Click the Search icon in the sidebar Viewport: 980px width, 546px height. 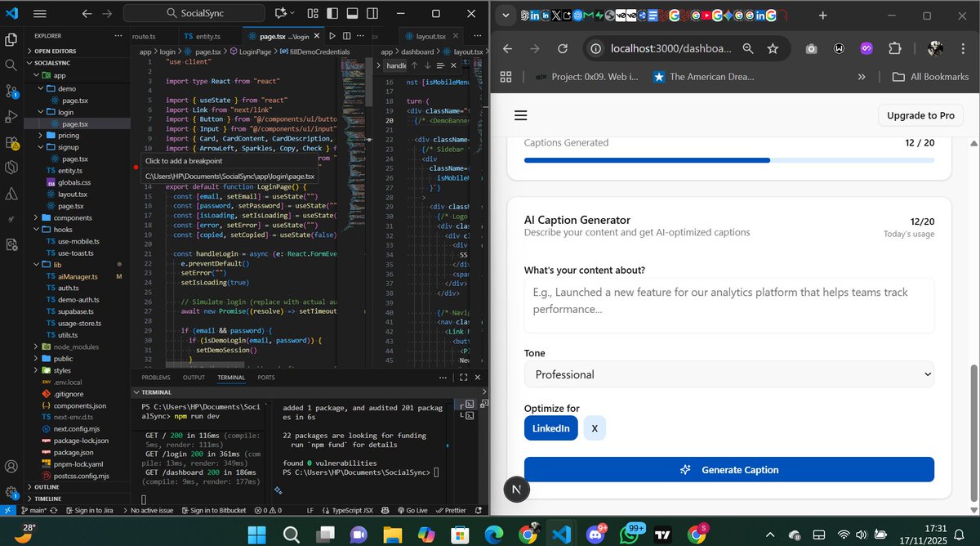pos(11,65)
